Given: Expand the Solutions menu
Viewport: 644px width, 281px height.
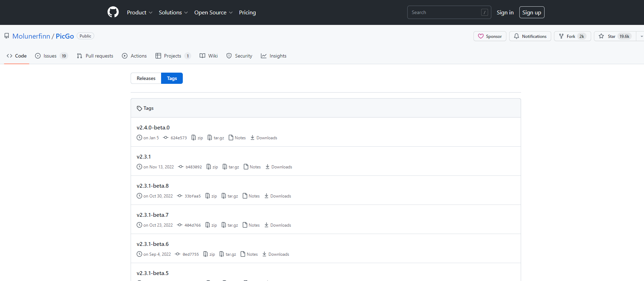Looking at the screenshot, I should click(x=173, y=12).
